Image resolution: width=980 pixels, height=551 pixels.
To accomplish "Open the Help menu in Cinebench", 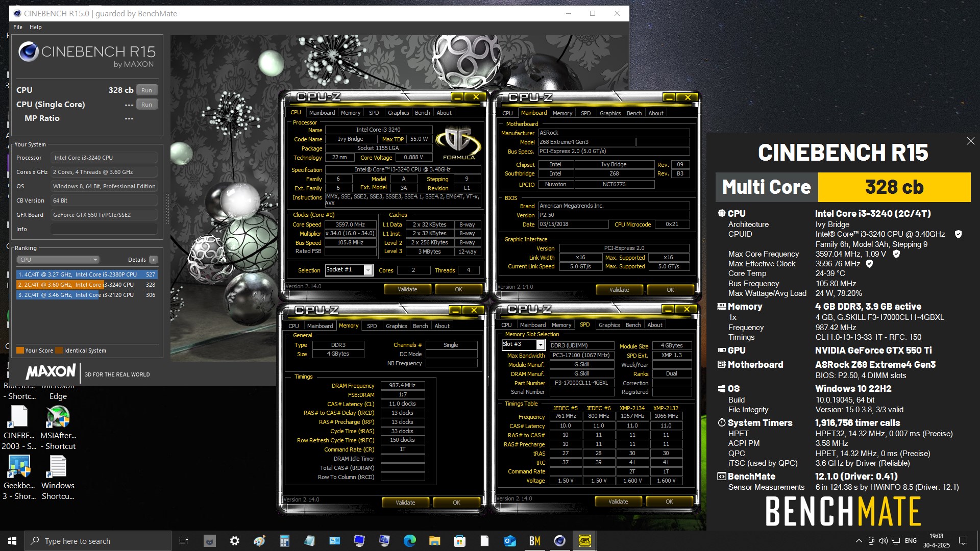I will coord(36,27).
